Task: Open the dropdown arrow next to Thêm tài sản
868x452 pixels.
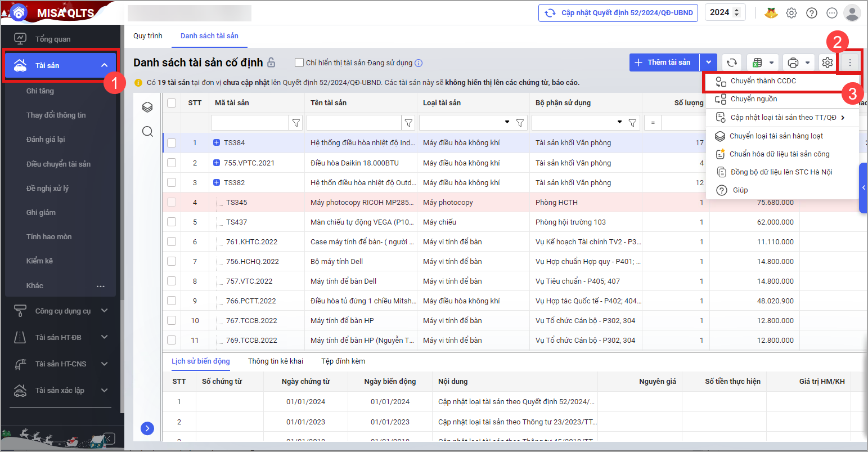Action: click(x=709, y=62)
